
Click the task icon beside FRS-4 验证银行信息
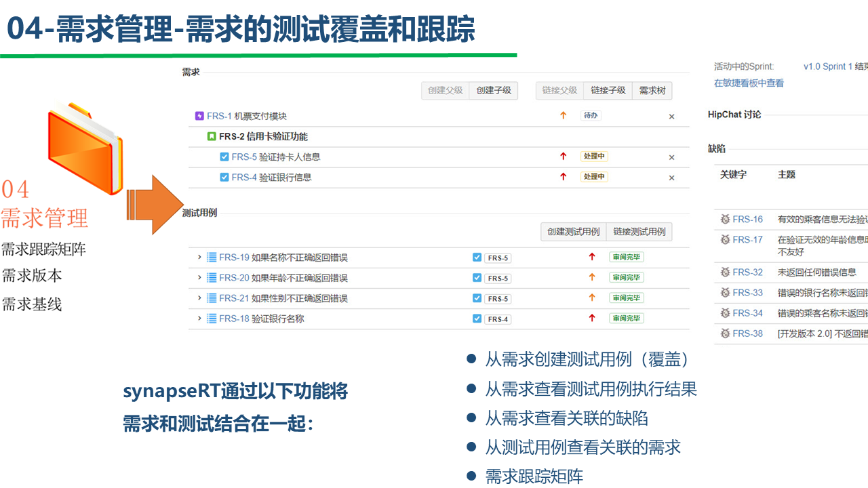(224, 177)
